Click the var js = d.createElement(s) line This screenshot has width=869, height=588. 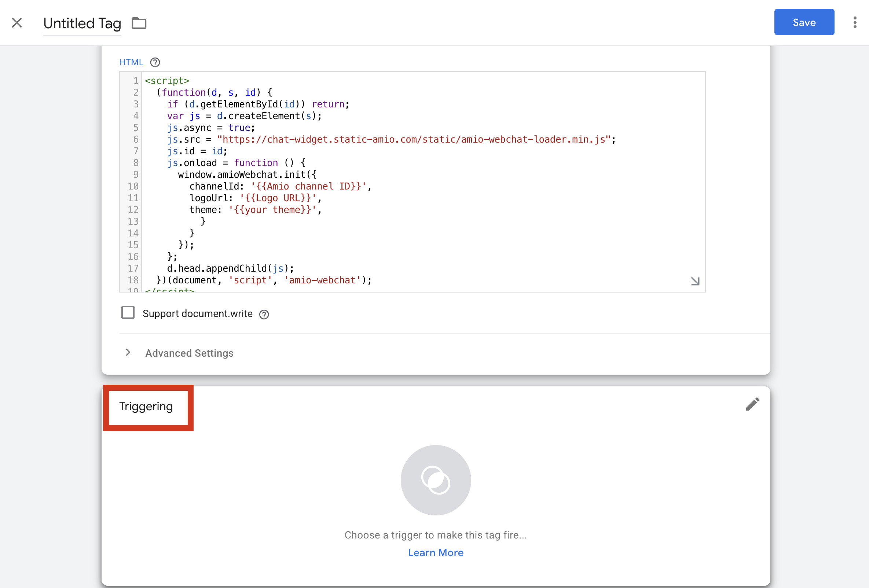(244, 116)
